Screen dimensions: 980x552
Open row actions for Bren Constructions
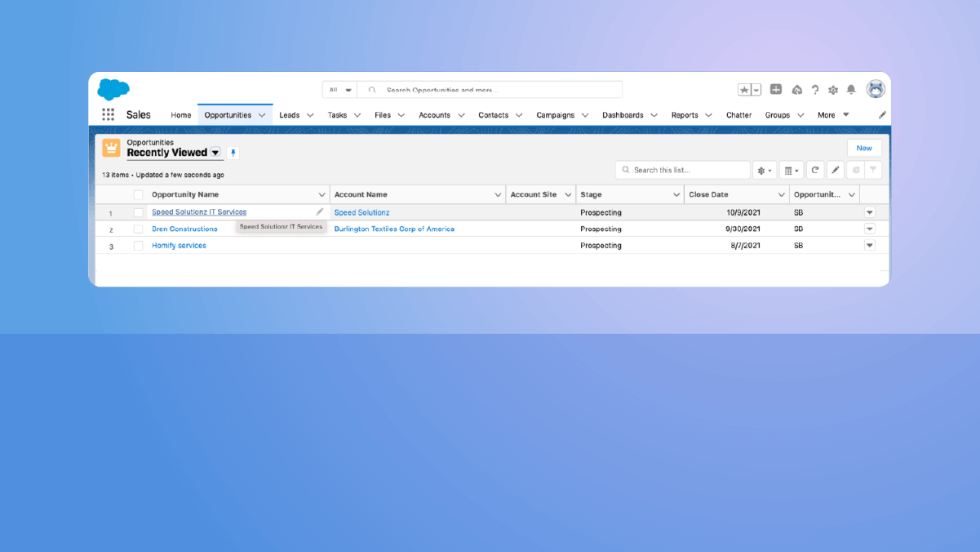pyautogui.click(x=870, y=229)
